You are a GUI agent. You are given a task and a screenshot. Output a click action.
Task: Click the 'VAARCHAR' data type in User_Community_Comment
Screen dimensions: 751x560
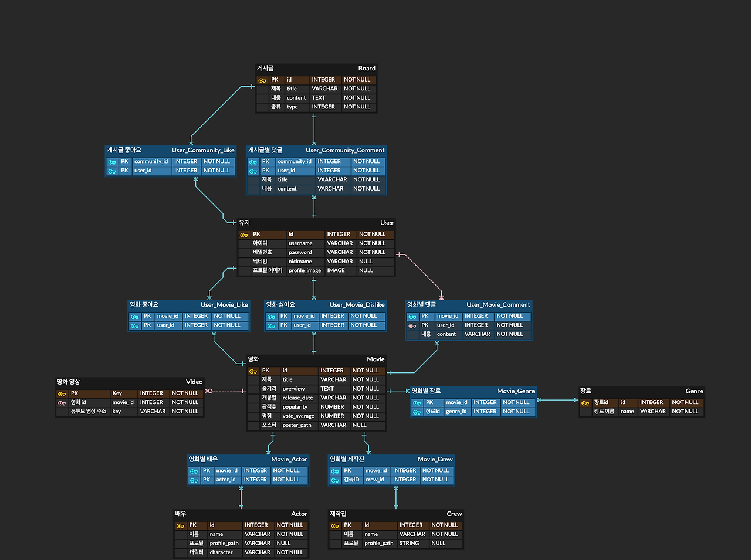(332, 180)
